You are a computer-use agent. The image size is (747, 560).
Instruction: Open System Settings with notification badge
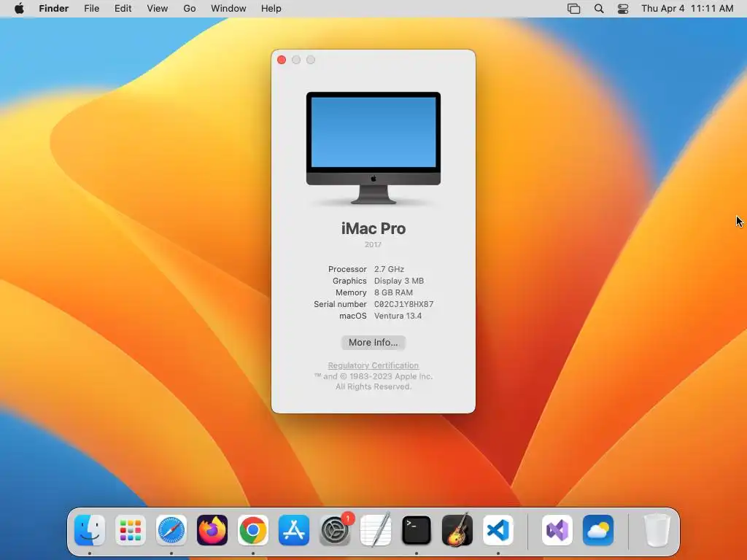(334, 530)
